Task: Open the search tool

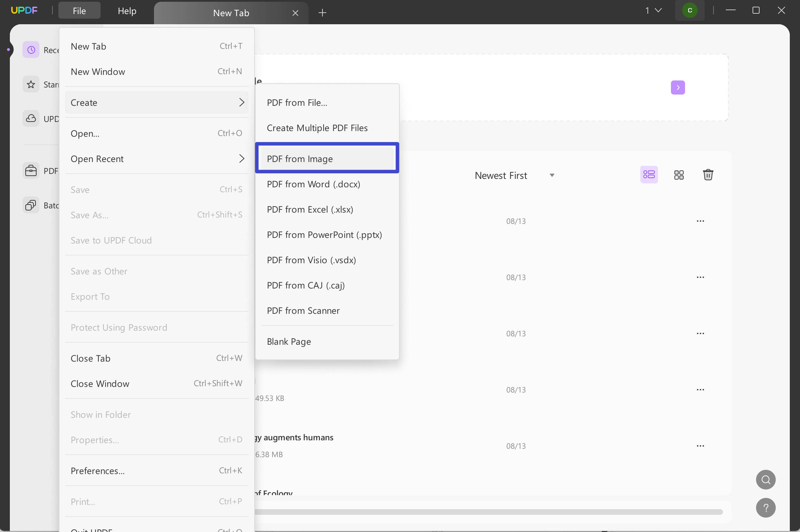Action: point(766,479)
